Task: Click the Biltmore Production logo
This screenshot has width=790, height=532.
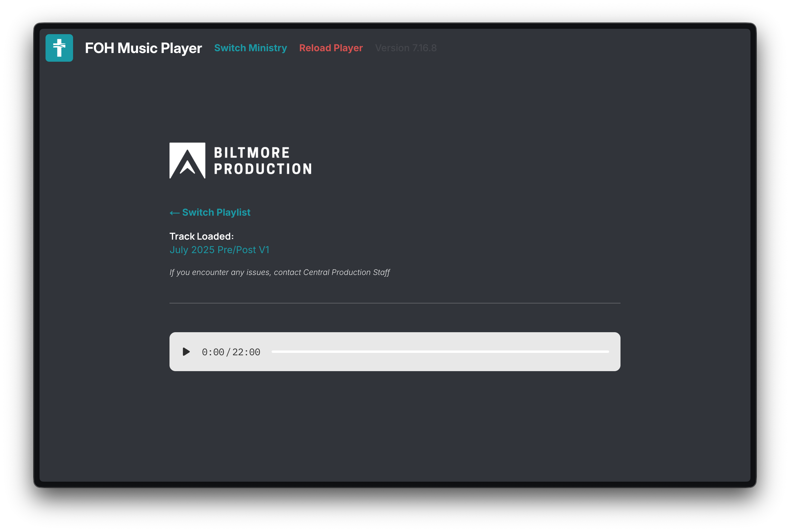Action: point(240,161)
